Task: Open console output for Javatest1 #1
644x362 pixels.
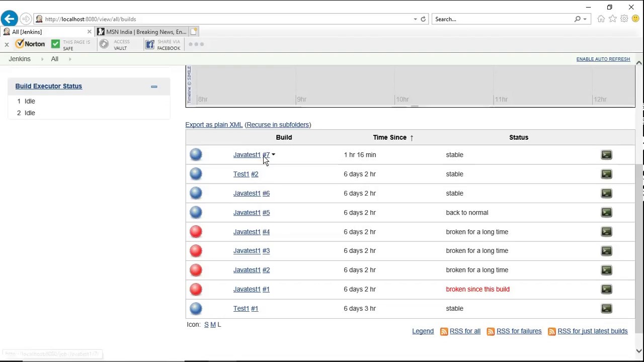Action: tap(606, 289)
